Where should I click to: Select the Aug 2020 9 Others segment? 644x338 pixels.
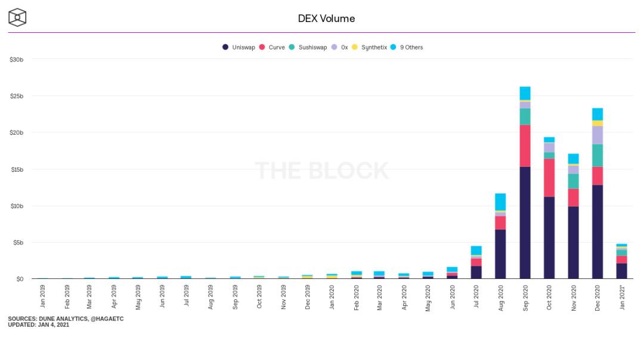pos(500,202)
